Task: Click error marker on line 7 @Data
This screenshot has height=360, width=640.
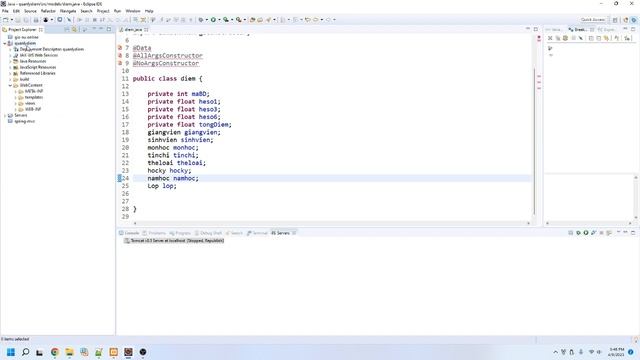Action: pos(120,48)
